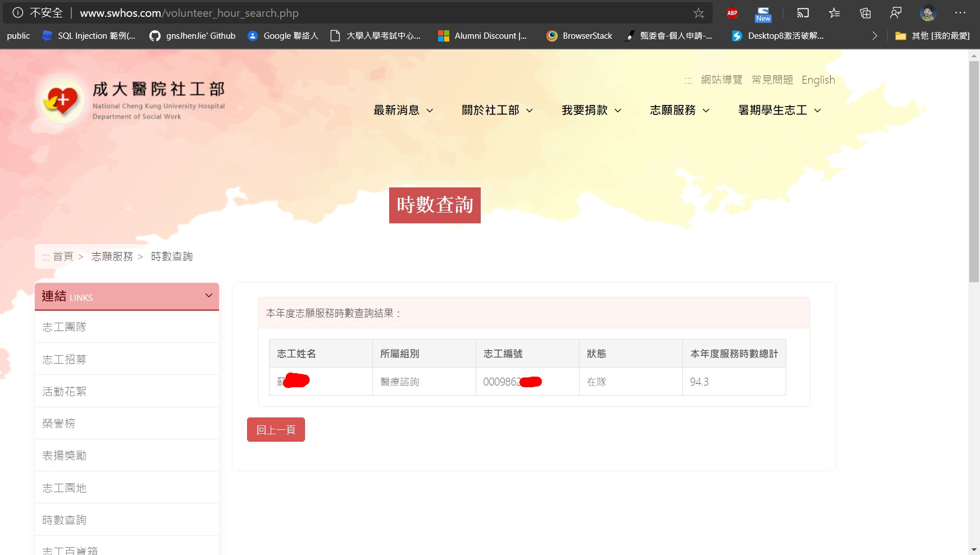Open gnsJhenJie' Github bookmark

pyautogui.click(x=193, y=35)
